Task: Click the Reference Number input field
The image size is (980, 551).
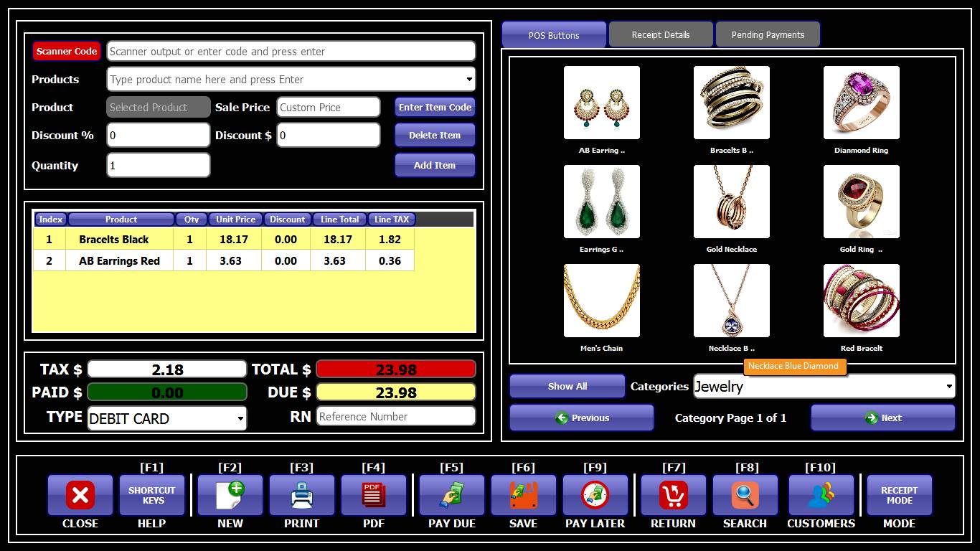Action: tap(396, 417)
